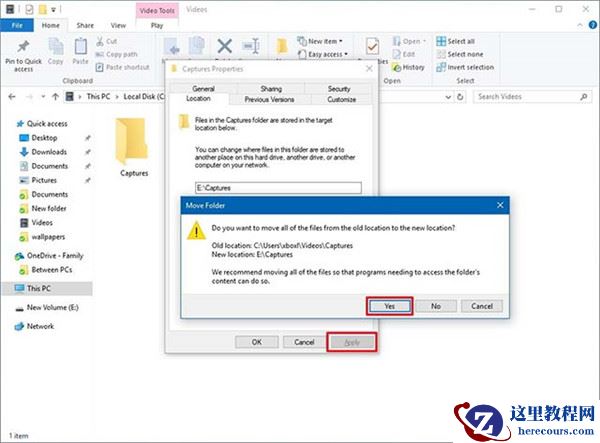
Task: Select OneDrive - Family in navigation pane
Action: tap(49, 256)
